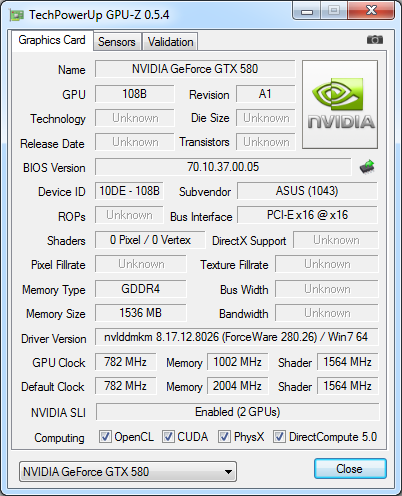Image resolution: width=402 pixels, height=496 pixels.
Task: Close the window with the red X
Action: (x=371, y=11)
